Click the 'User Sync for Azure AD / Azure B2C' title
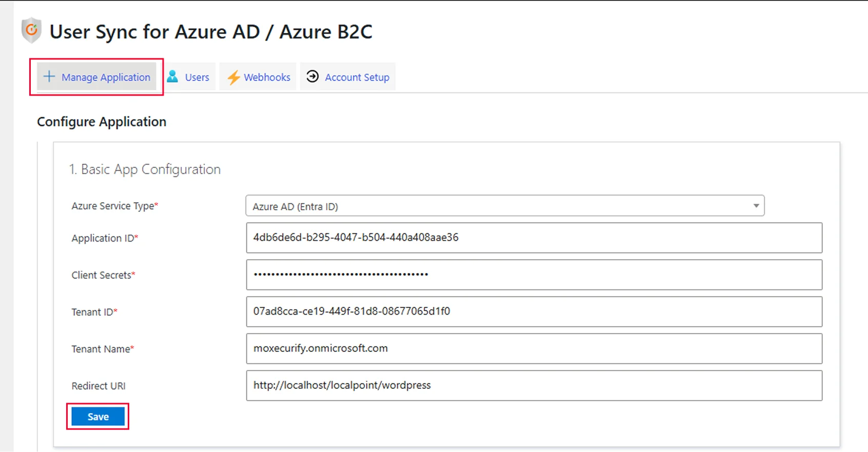 (x=211, y=32)
